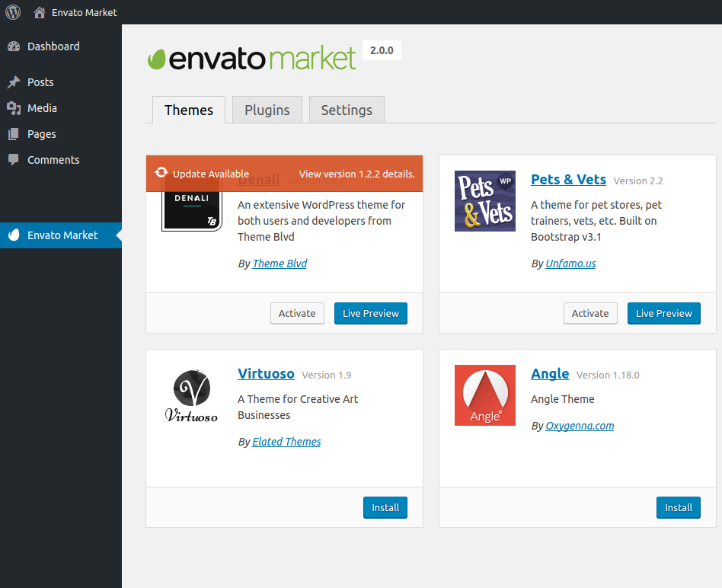Click the Unfamo.us author link
The image size is (722, 588).
[570, 264]
